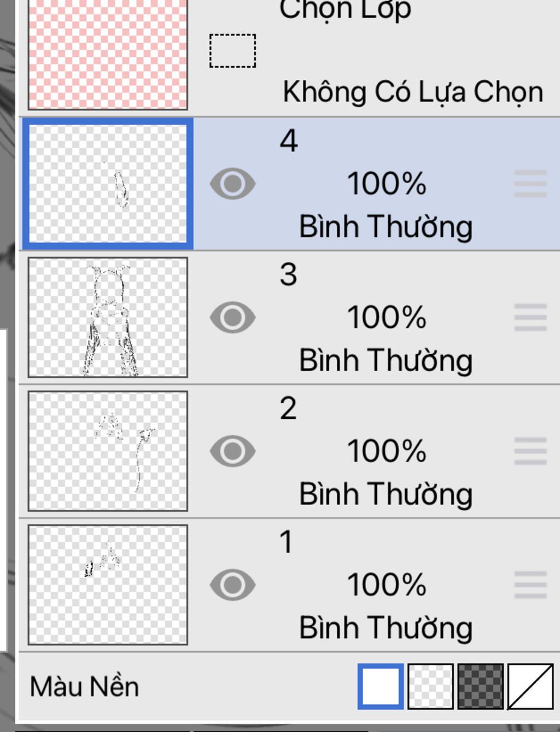This screenshot has height=732, width=560.
Task: Click the 100% opacity label on layer 2
Action: (x=386, y=451)
